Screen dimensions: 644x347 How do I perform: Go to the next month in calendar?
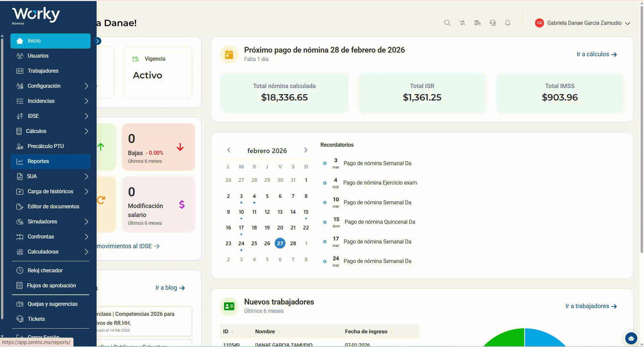[x=306, y=150]
